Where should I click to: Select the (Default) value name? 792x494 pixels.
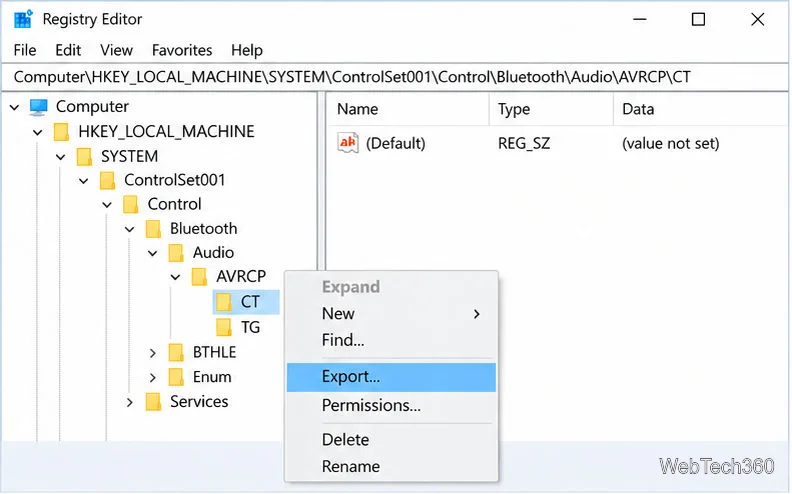[395, 143]
